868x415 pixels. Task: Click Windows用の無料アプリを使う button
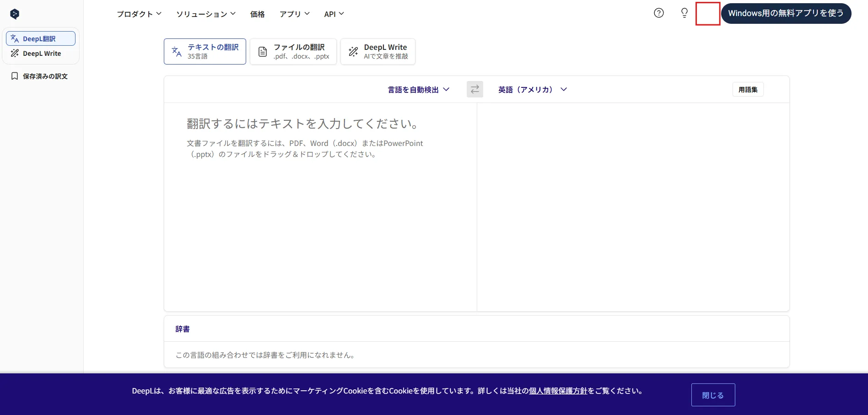(786, 13)
